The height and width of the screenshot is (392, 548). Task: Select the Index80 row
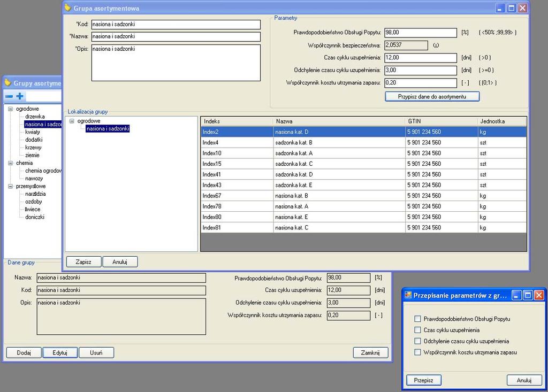(363, 217)
